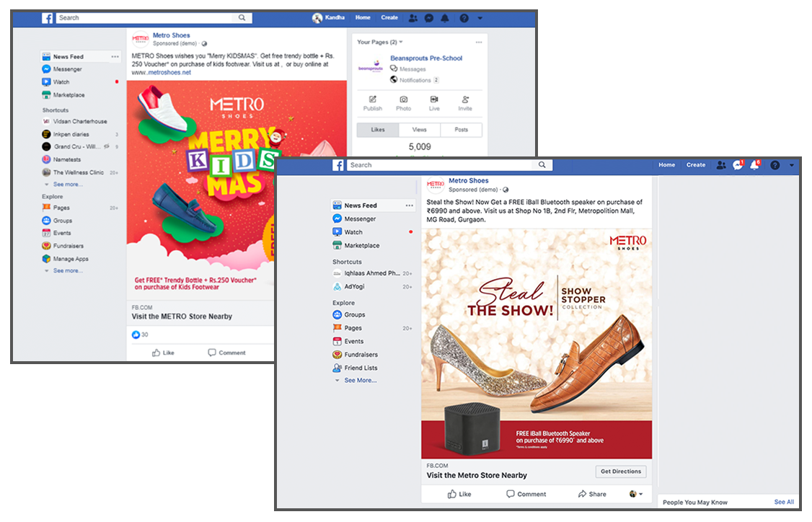Go to Home in the Steal the Show window
Screen dimensions: 812x522
coord(667,165)
